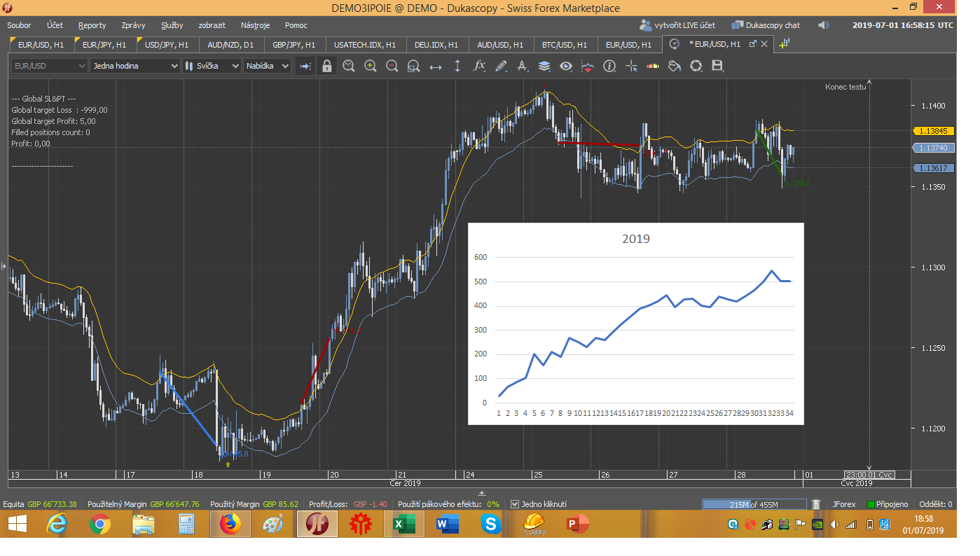The height and width of the screenshot is (556, 980).
Task: Click the info circle icon in toolbar
Action: click(x=609, y=66)
